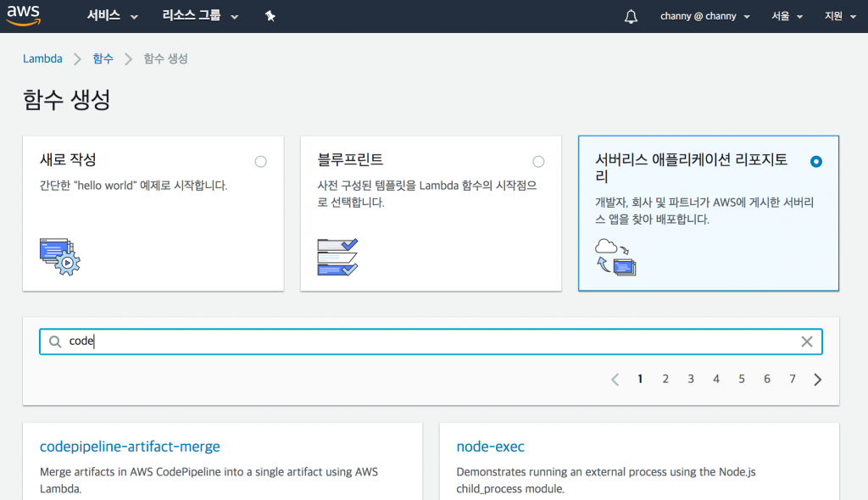Click the 새로 작성 card title

click(x=68, y=160)
